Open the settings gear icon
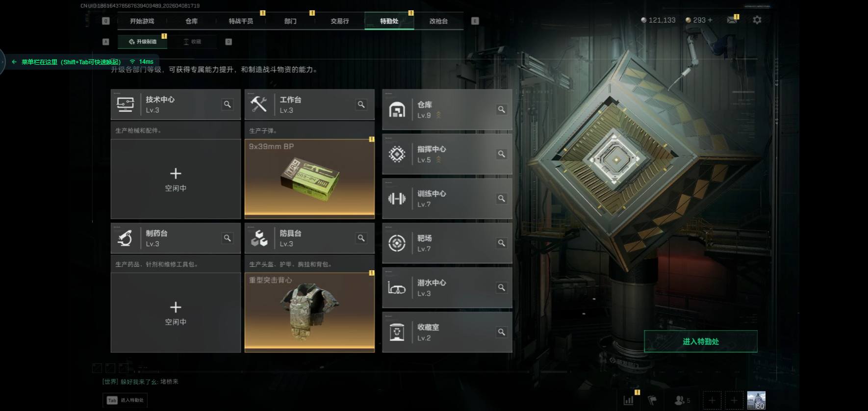This screenshot has width=868, height=411. coord(757,20)
